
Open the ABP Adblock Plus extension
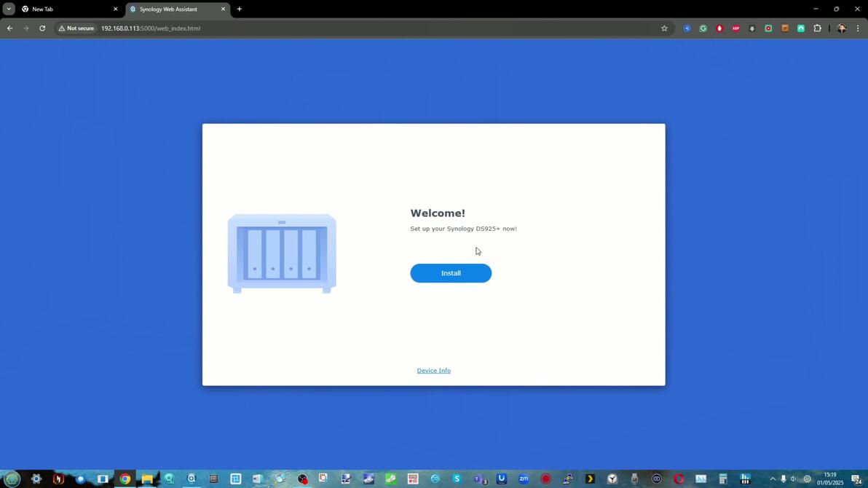[735, 28]
